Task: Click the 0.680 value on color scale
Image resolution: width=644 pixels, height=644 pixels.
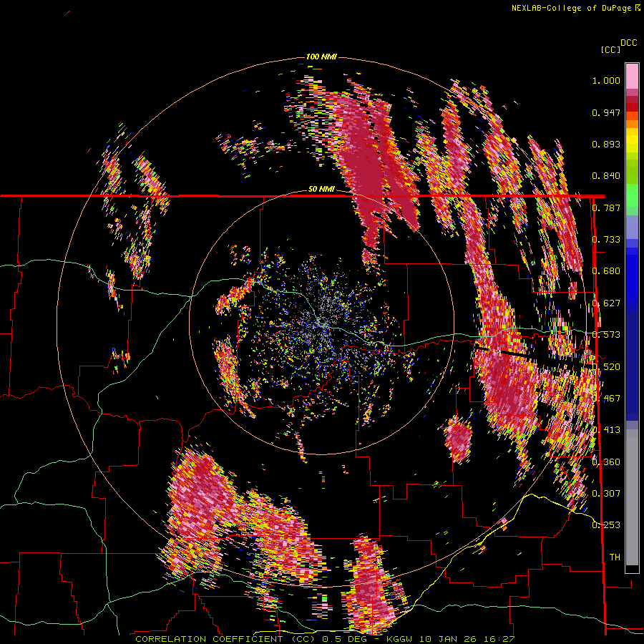Action: click(606, 271)
